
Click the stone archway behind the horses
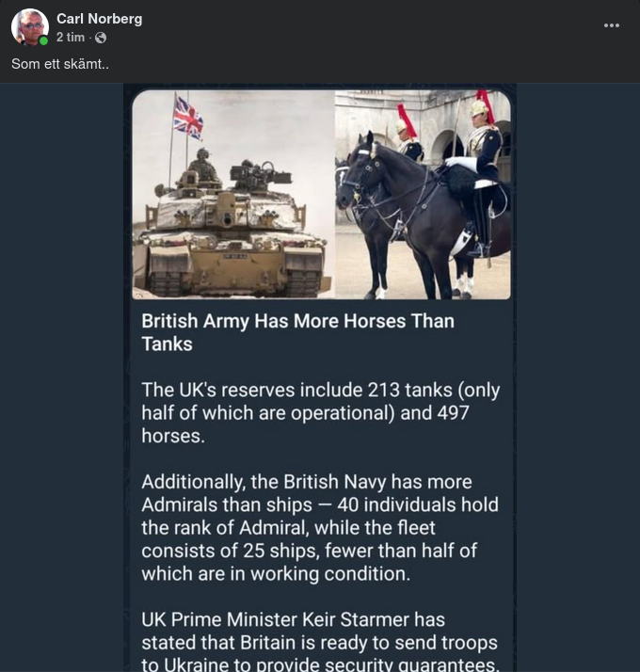coord(445,141)
